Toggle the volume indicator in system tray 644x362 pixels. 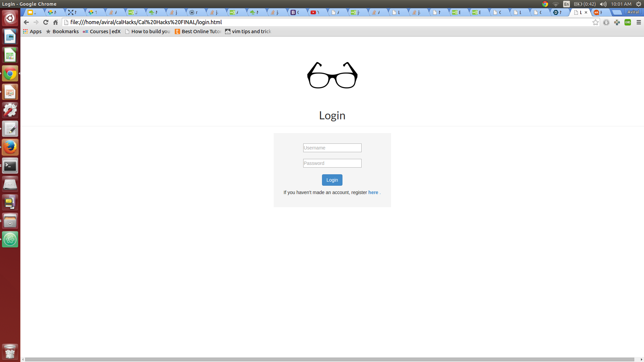click(603, 4)
